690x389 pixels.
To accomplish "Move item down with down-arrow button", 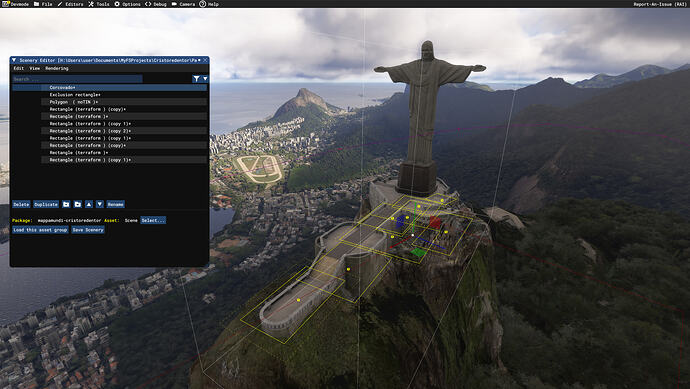I will [x=100, y=204].
